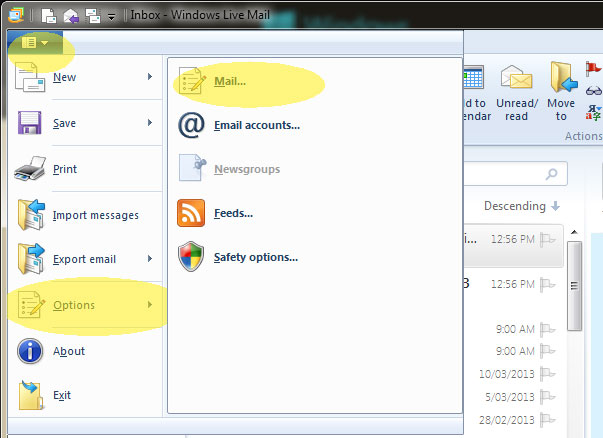Click the Email accounts @ icon
Viewport: 603px width, 438px height.
pyautogui.click(x=191, y=125)
